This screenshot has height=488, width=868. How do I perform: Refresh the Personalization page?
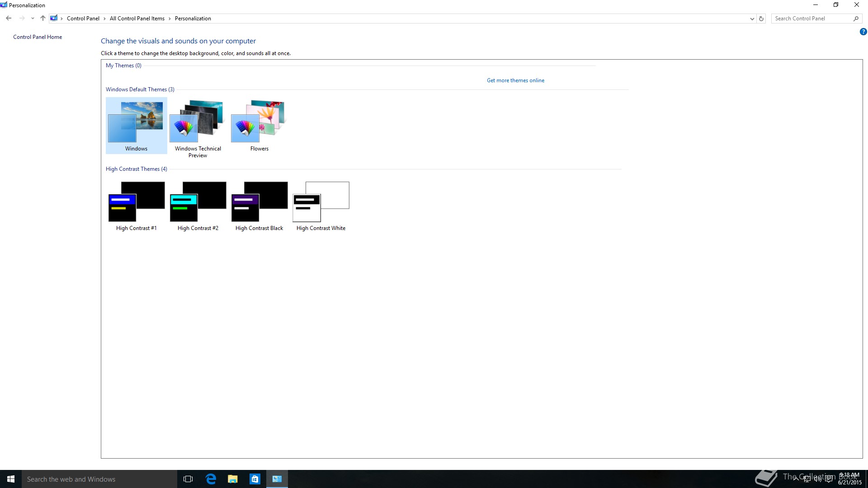coord(761,19)
